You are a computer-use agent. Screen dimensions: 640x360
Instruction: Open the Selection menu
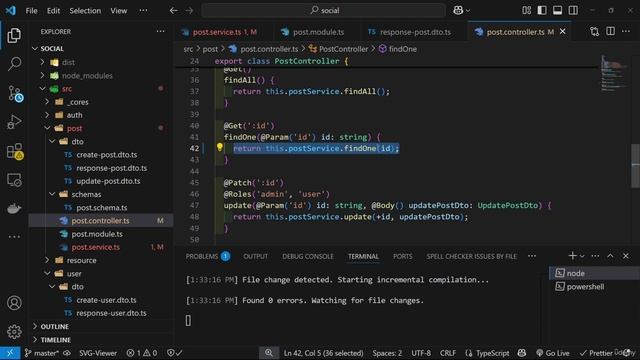pyautogui.click(x=85, y=11)
